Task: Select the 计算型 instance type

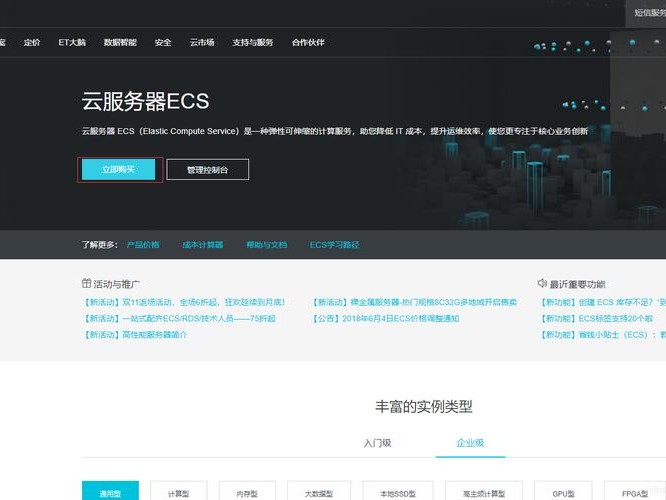Action: (179, 491)
